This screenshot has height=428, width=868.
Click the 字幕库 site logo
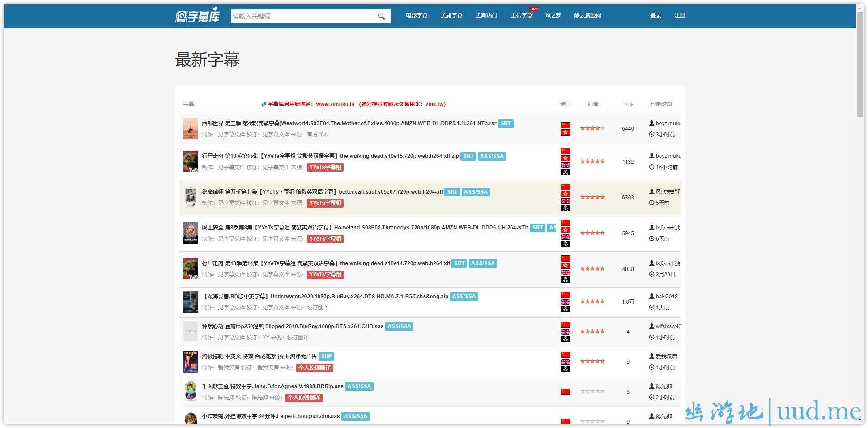click(197, 16)
